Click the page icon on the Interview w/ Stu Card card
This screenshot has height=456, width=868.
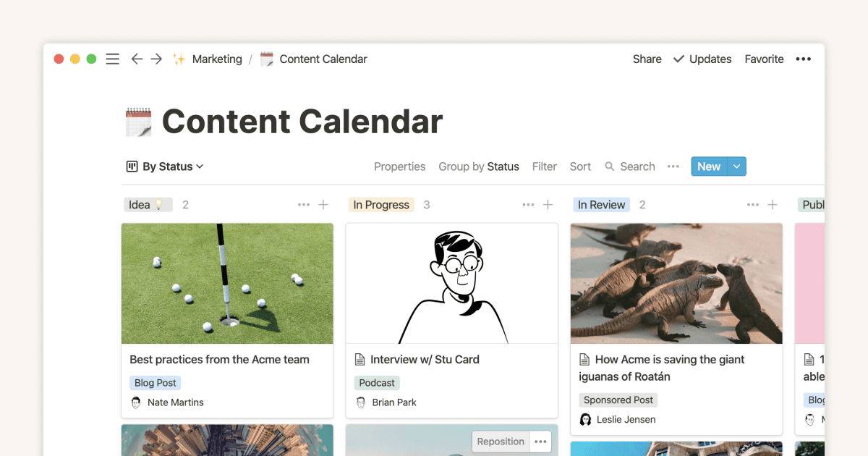360,359
